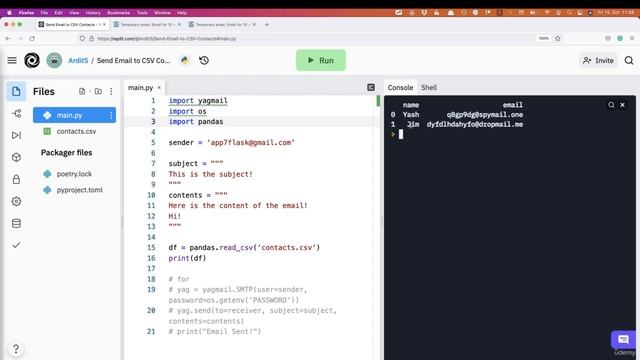Open the Tools menu in menu bar
Image resolution: width=640 pixels, height=360 pixels.
tap(142, 13)
